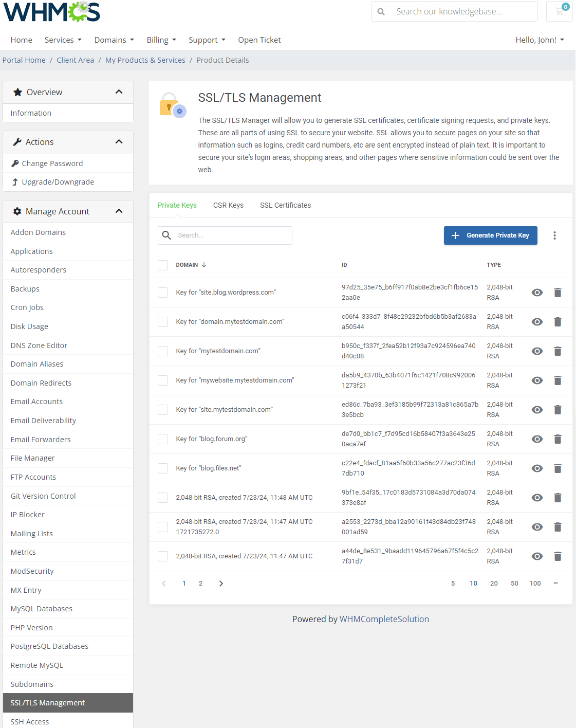Go to Client Area breadcrumb
The height and width of the screenshot is (728, 576).
pos(76,60)
